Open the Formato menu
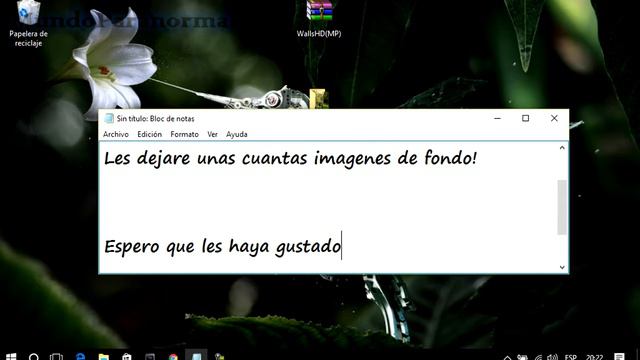640x360 pixels. point(184,134)
